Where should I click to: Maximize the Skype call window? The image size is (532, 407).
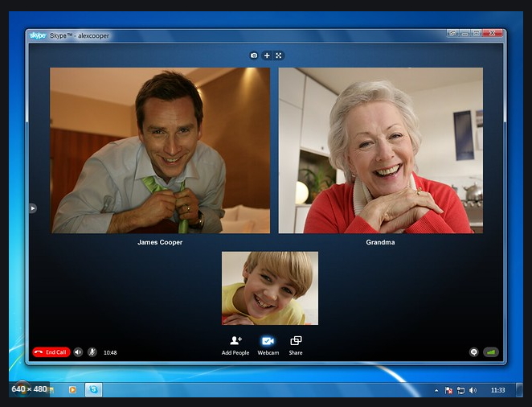[476, 33]
